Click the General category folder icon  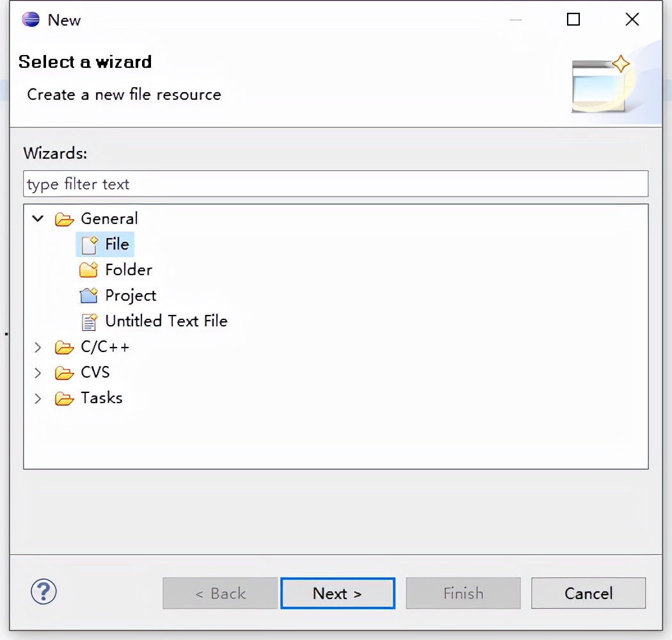coord(64,219)
